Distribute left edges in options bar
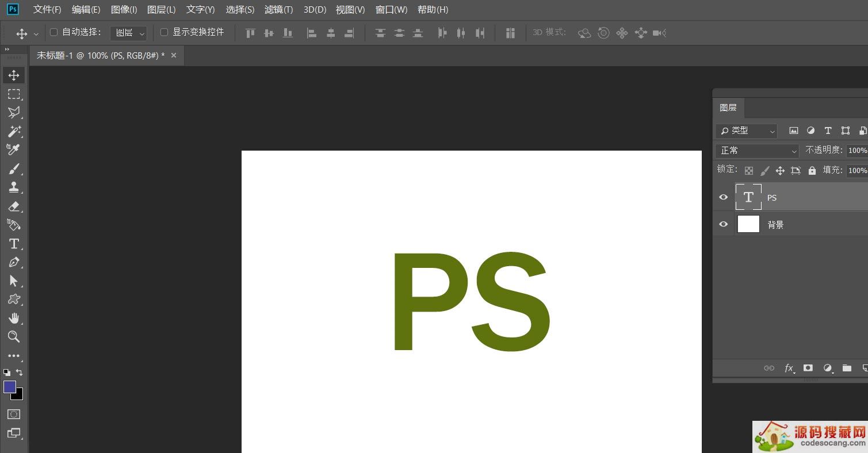Screen dimensions: 868x453 click(442, 33)
